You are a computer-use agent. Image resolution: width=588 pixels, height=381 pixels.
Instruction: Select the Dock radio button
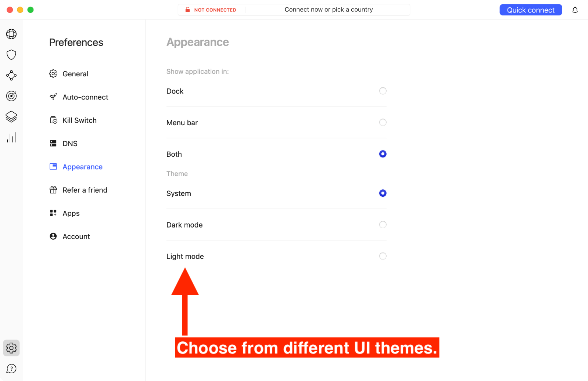pos(383,91)
